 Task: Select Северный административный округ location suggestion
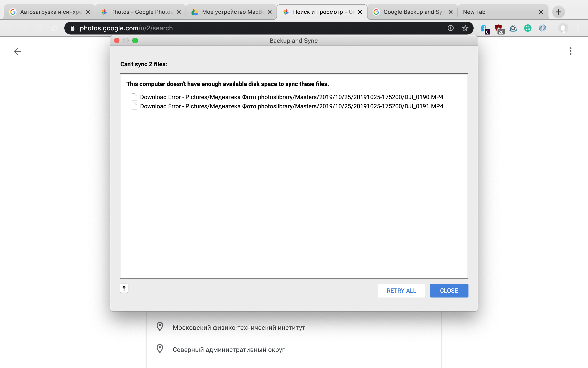pyautogui.click(x=294, y=350)
